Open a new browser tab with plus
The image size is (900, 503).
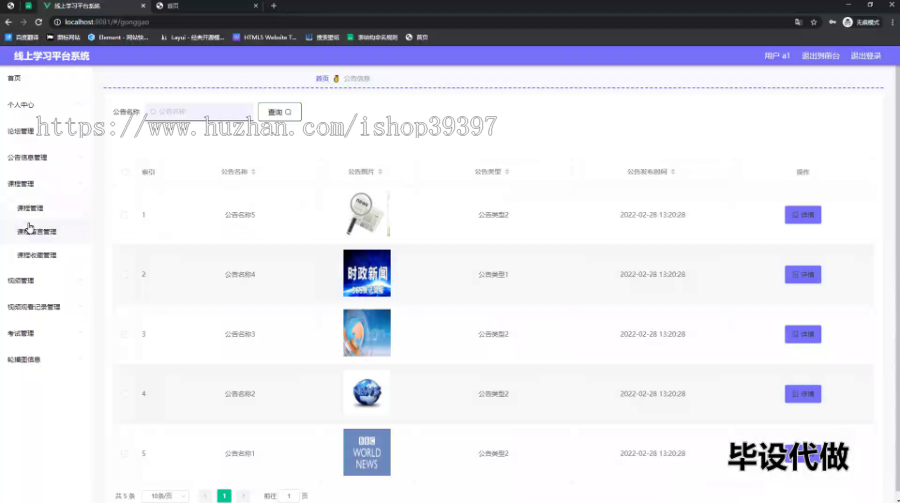[x=274, y=6]
